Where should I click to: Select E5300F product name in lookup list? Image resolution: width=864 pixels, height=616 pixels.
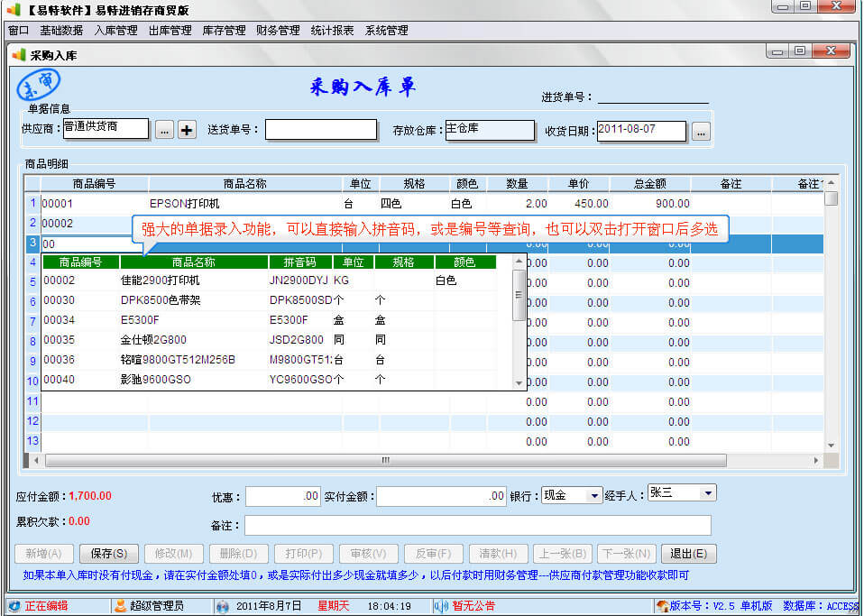[x=140, y=320]
